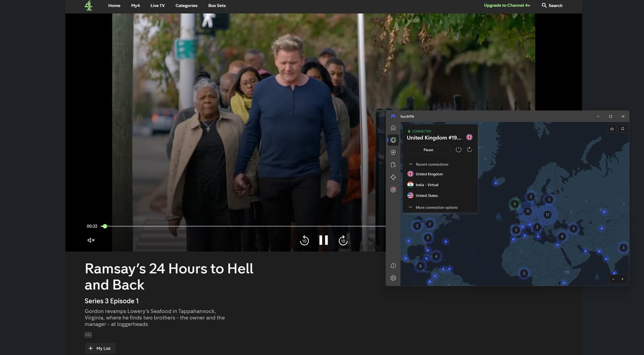Viewport: 644px width, 355px height.
Task: Skip forward 10 seconds
Action: coord(343,240)
